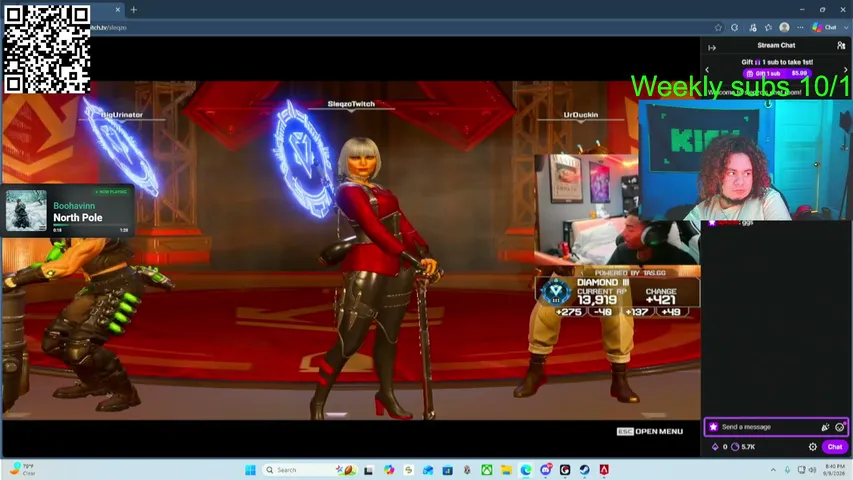Open the taskbar clock and date

(x=835, y=470)
